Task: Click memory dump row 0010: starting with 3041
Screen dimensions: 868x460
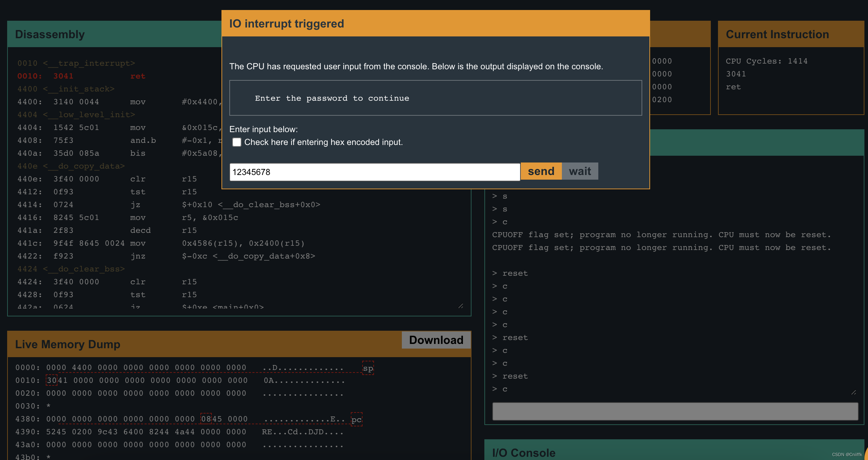Action: click(x=180, y=380)
